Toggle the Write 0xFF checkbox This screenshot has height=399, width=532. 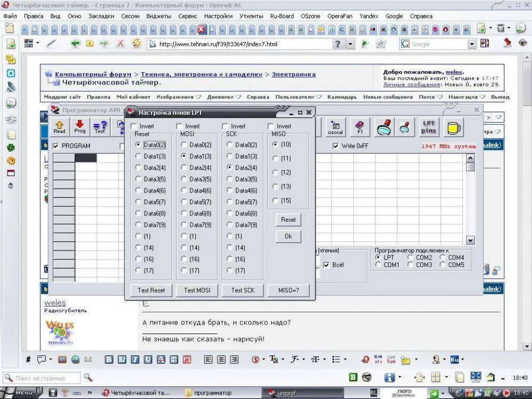point(336,146)
